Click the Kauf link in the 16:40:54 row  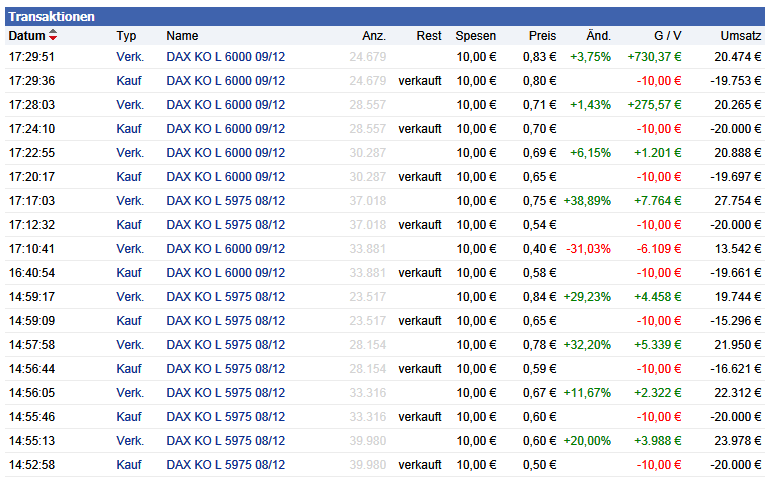pos(129,273)
